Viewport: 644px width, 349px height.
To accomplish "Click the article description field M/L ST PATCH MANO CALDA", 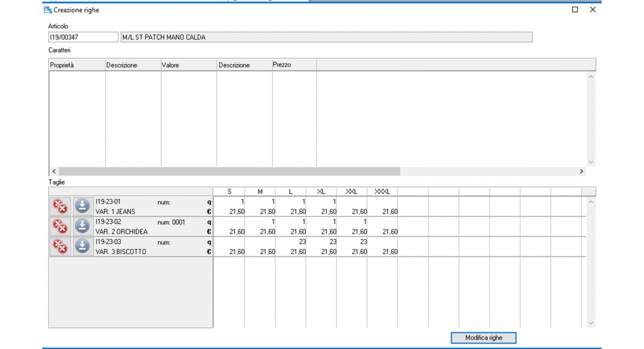I will pos(326,37).
